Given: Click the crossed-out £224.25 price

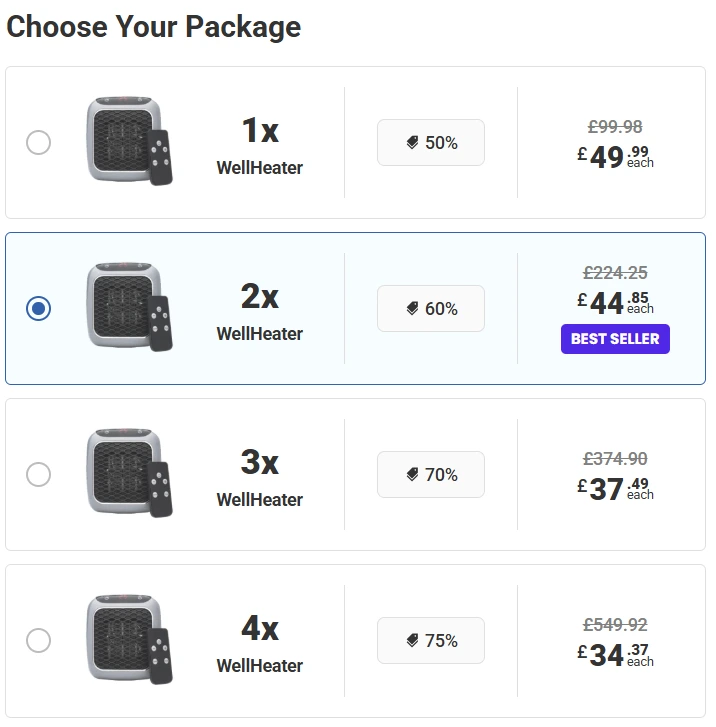Looking at the screenshot, I should coord(615,273).
